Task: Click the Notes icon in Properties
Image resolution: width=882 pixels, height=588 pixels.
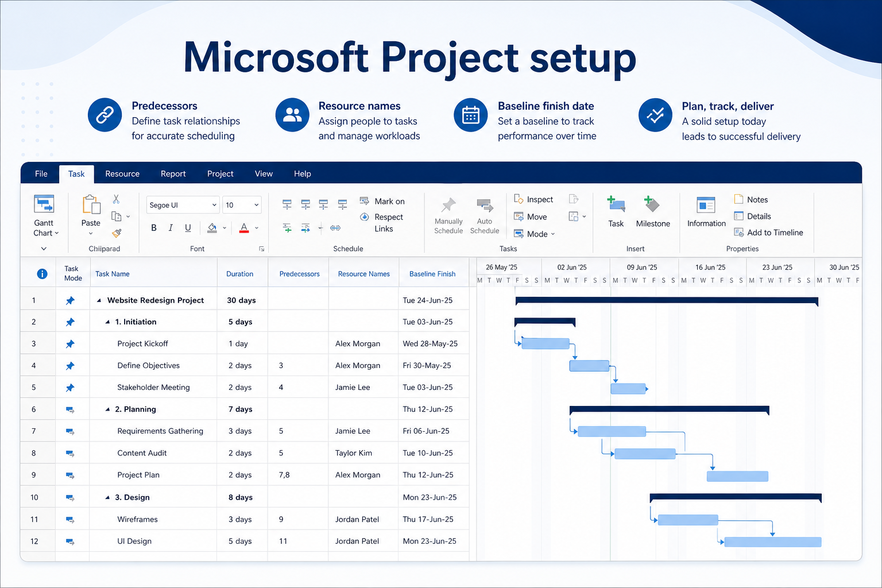Action: [x=739, y=199]
